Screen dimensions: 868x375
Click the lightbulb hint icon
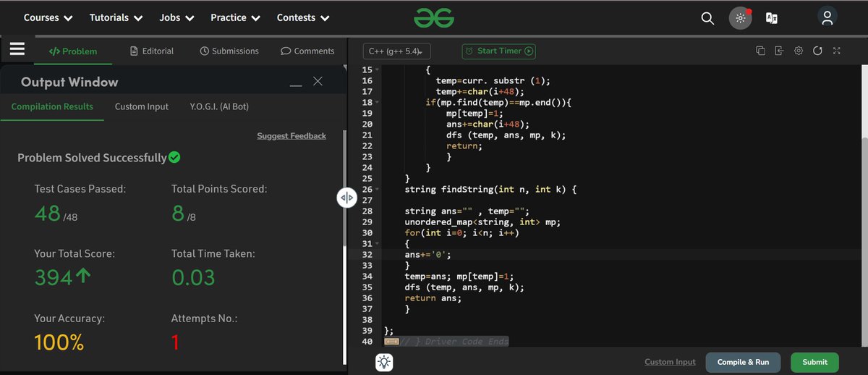[x=385, y=363]
